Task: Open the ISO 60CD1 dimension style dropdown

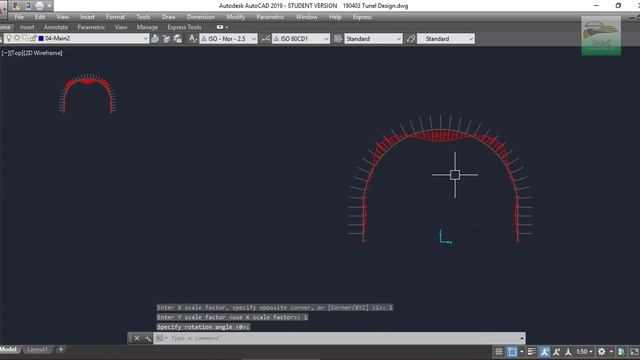Action: point(301,39)
